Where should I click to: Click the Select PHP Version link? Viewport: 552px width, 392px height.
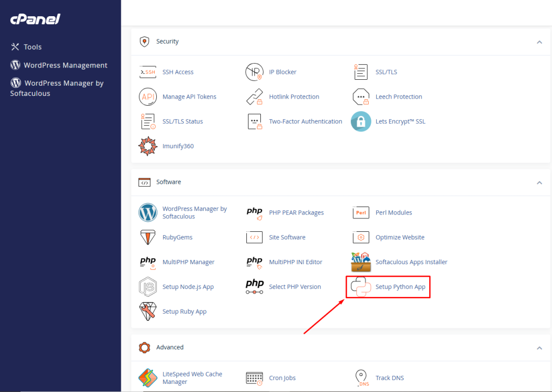[x=295, y=287]
